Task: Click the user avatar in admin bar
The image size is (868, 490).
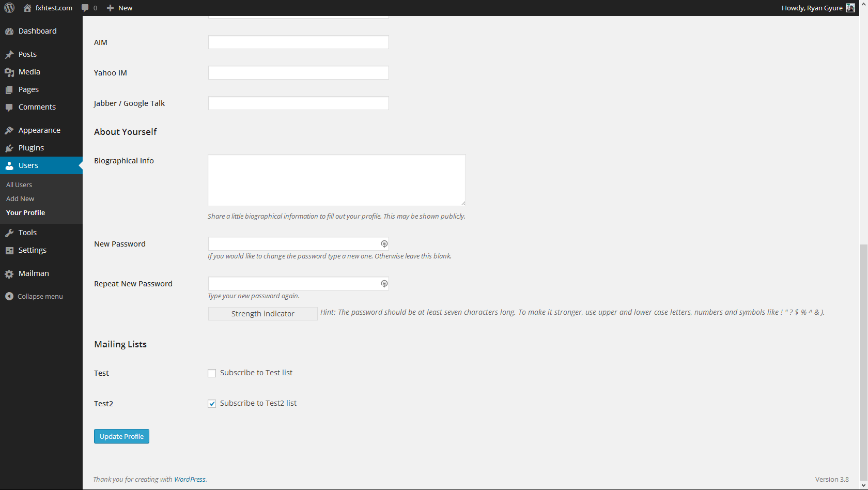Action: click(850, 8)
